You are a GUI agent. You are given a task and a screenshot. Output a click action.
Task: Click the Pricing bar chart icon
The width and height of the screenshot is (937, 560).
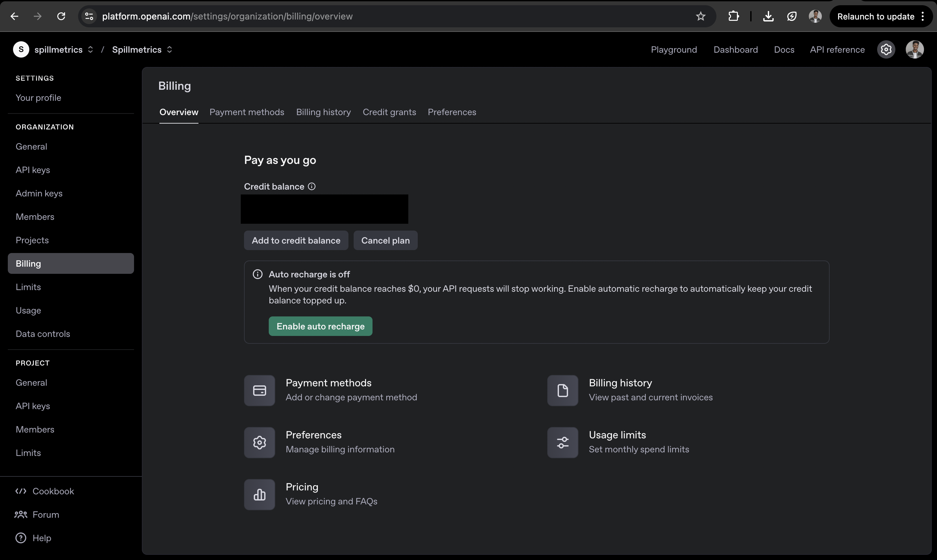pos(259,495)
